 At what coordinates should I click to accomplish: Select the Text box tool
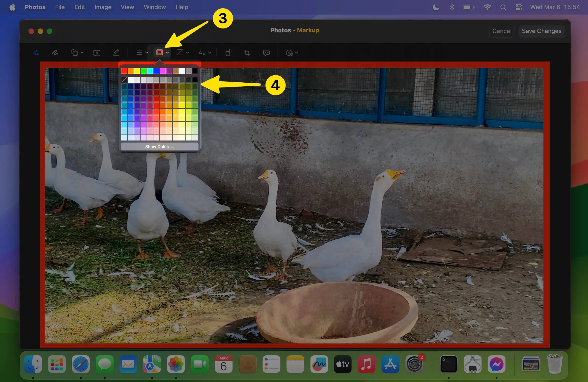click(97, 53)
